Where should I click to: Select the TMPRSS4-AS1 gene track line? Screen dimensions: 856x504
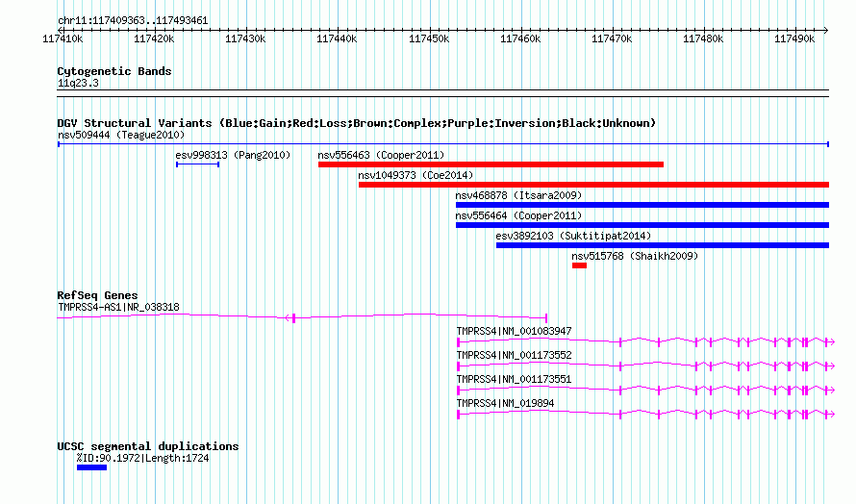(302, 317)
